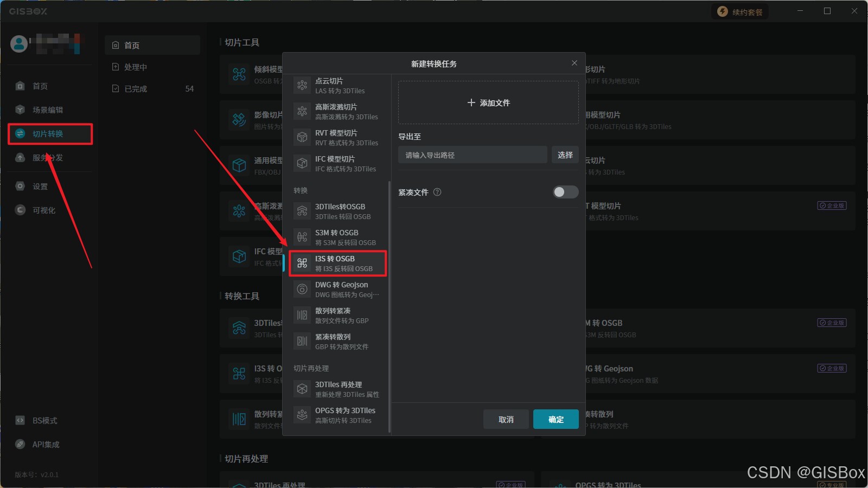
Task: Click the user avatar icon
Action: [19, 43]
